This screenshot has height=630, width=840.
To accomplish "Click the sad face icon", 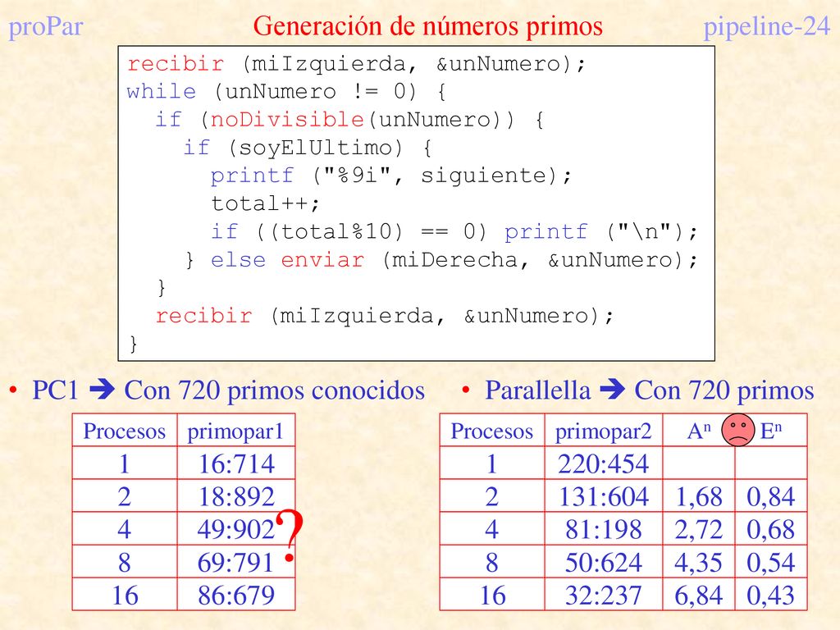I will 737,430.
